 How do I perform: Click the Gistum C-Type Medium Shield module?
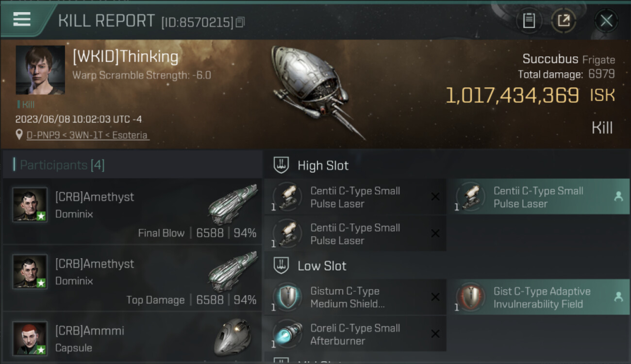coord(355,297)
